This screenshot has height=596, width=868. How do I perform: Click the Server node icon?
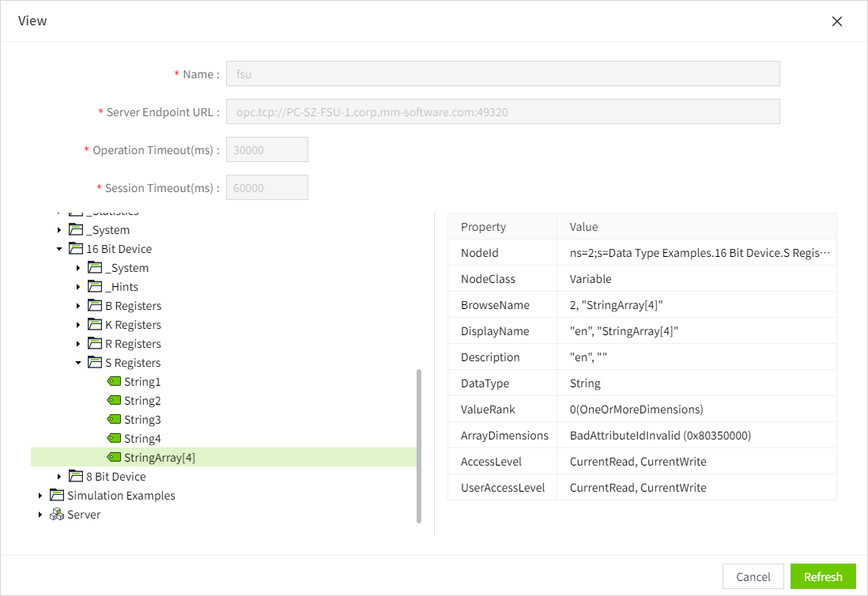pyautogui.click(x=57, y=515)
